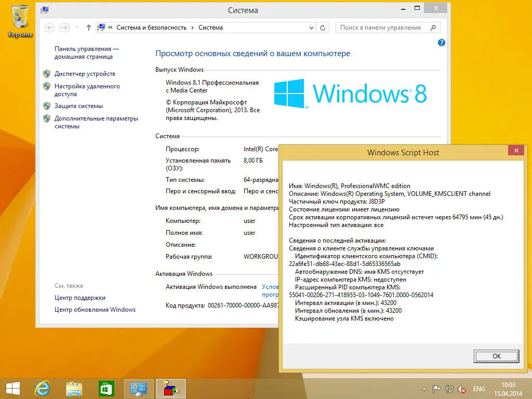
Task: Show hidden tray icons arrow
Action: 424,389
